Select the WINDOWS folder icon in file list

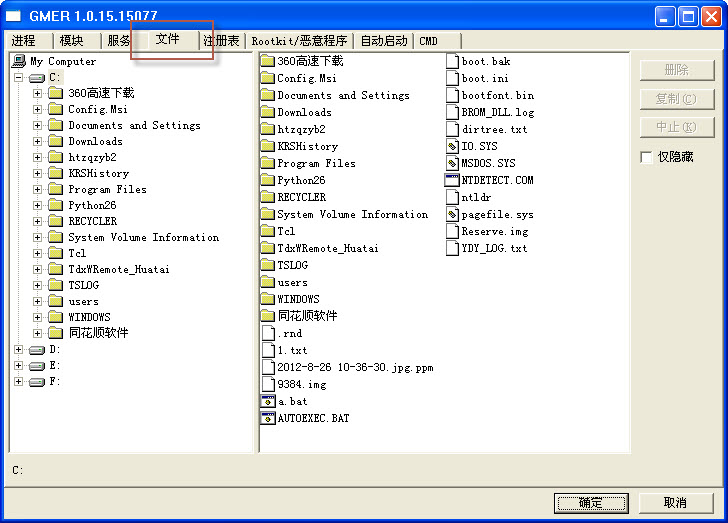pyautogui.click(x=267, y=299)
